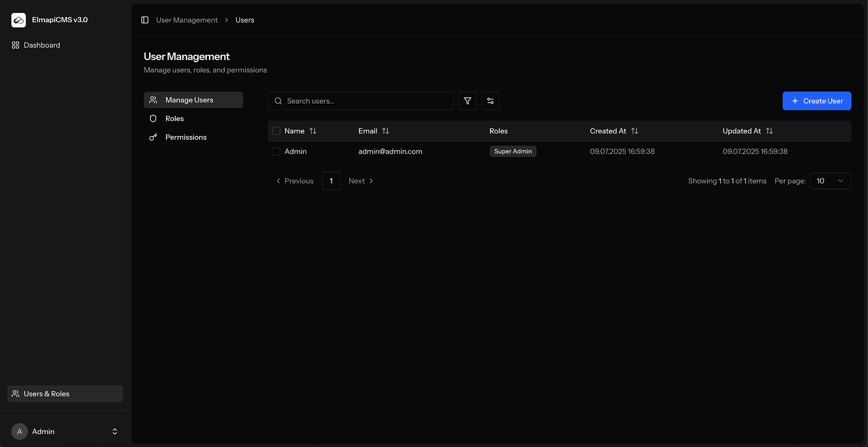
Task: Sort by Email column arrows
Action: (x=385, y=131)
